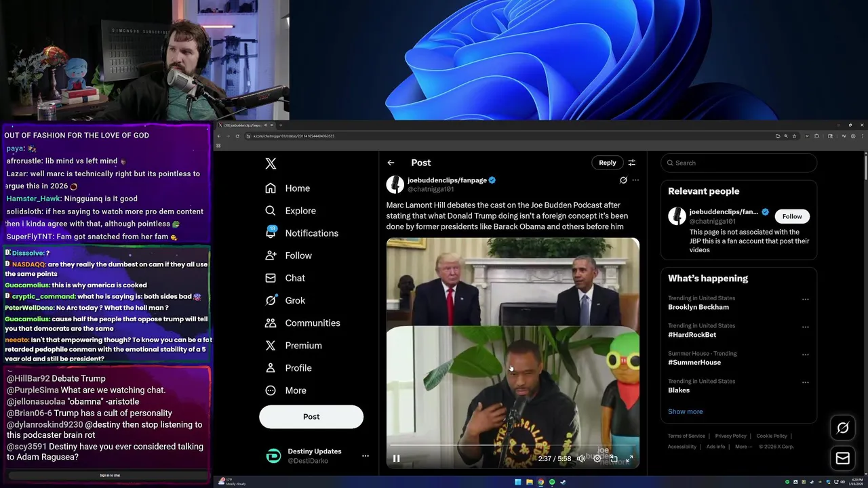The height and width of the screenshot is (488, 868).
Task: Open #SummerHouse trending topic
Action: coord(694,363)
